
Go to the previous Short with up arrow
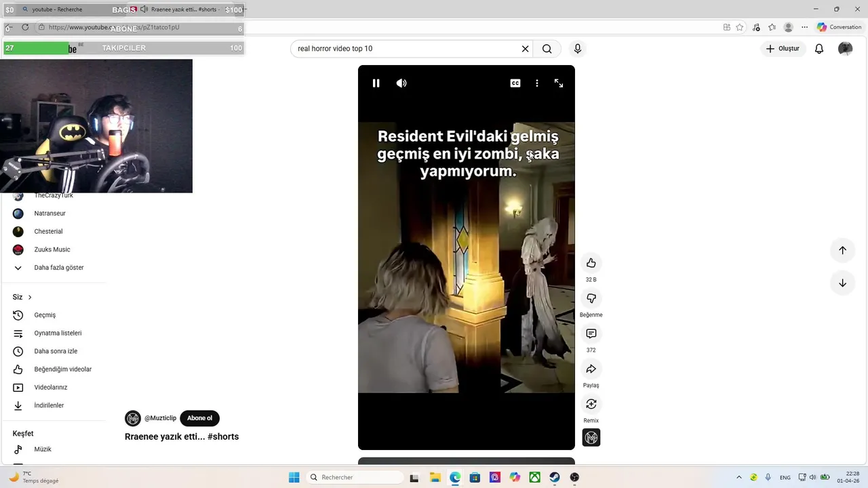pyautogui.click(x=842, y=250)
